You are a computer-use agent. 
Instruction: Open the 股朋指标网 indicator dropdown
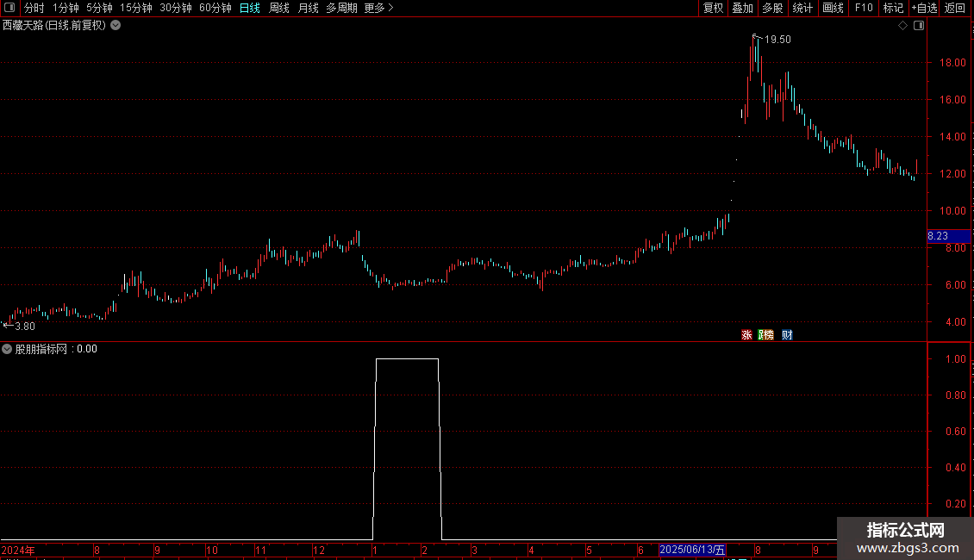click(x=7, y=349)
